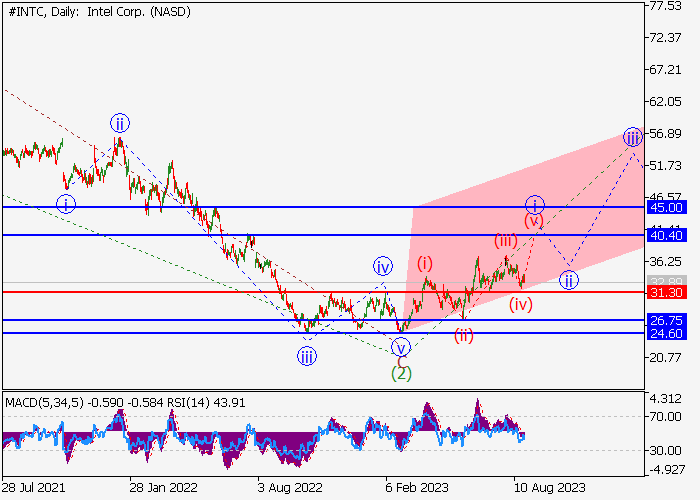
Task: Select the blue circled v wave label
Action: (x=401, y=347)
